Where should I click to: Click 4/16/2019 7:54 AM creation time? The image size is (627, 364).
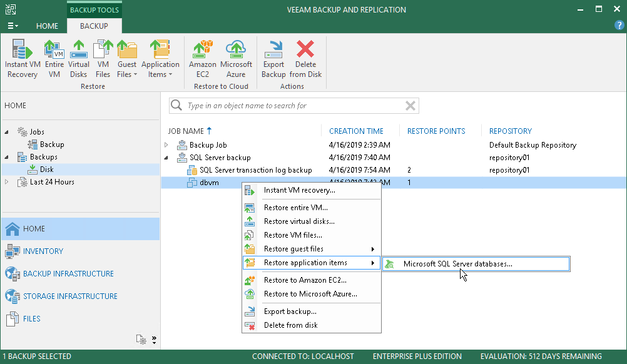359,170
